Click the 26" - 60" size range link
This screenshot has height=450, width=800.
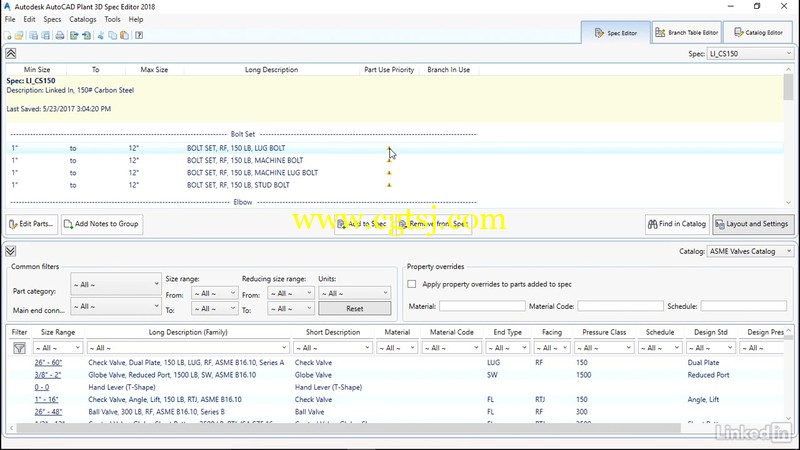coord(48,363)
